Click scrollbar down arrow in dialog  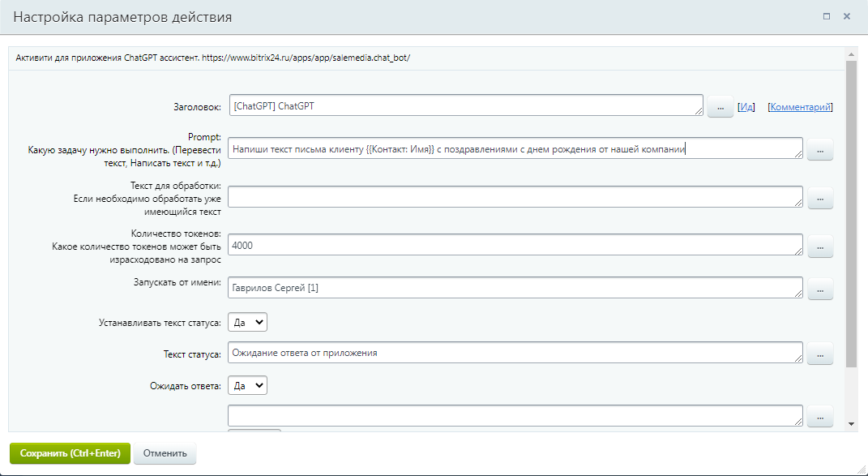(850, 423)
